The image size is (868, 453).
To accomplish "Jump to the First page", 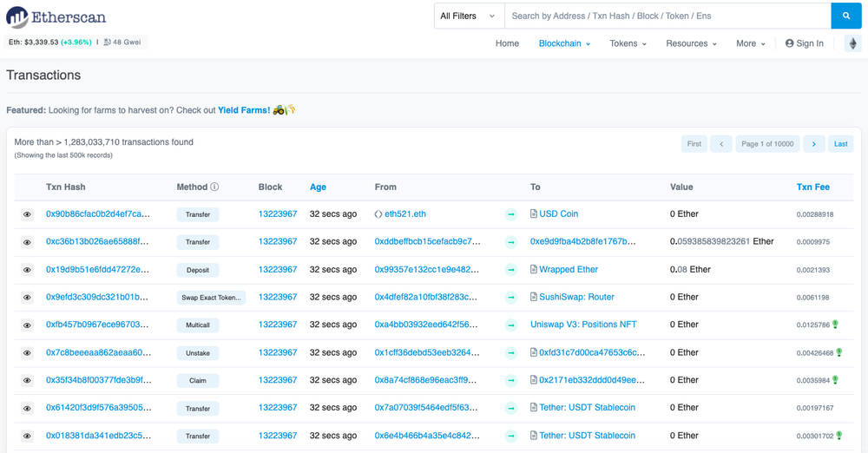I will tap(694, 144).
